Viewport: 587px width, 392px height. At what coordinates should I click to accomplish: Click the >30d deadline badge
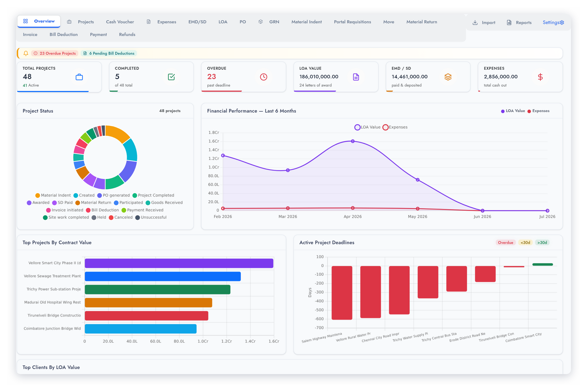point(542,243)
